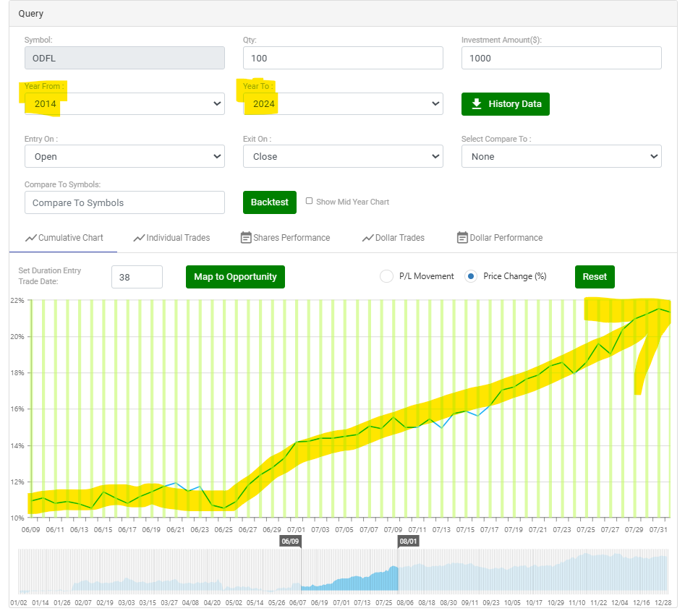Click the Symbol field showing ODFL
Screen dimensions: 685x616
(124, 58)
